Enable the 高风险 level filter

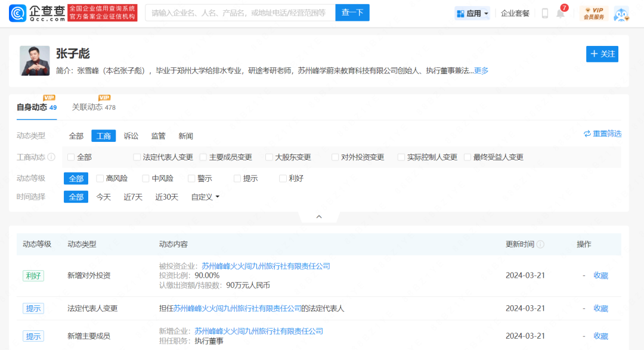click(x=109, y=178)
